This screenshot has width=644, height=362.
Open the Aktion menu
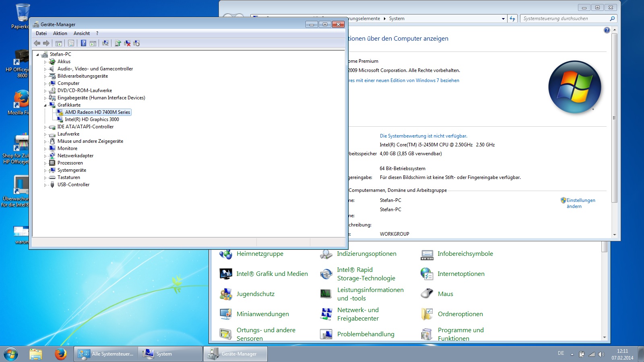click(x=60, y=33)
